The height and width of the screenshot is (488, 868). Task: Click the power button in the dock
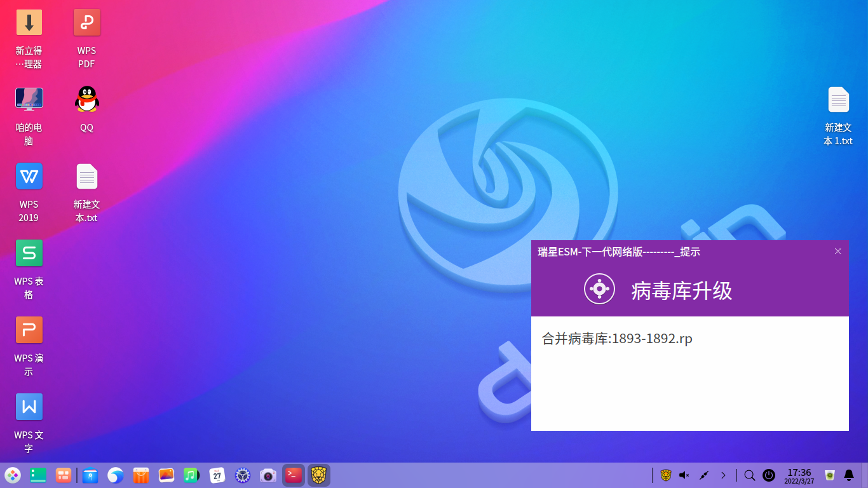click(x=769, y=475)
